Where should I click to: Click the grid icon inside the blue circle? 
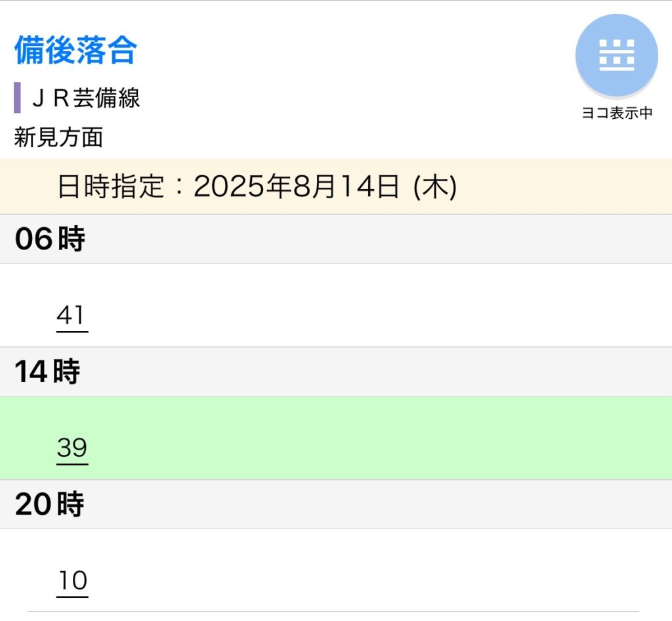[616, 55]
